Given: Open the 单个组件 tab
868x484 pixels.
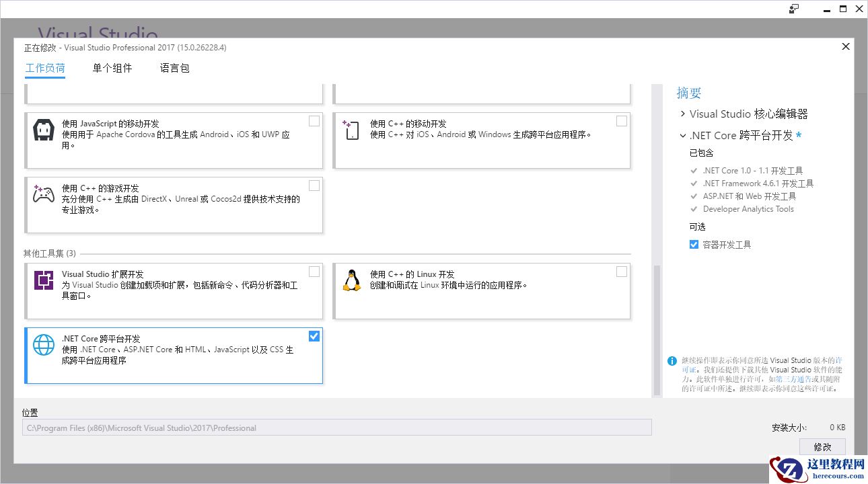Looking at the screenshot, I should coord(112,68).
